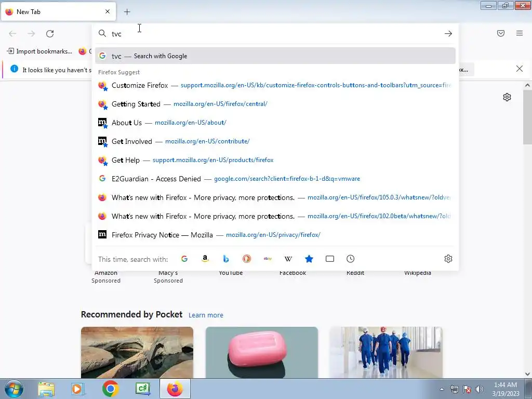Open Windows Explorer from taskbar
Image resolution: width=532 pixels, height=399 pixels.
(x=46, y=389)
